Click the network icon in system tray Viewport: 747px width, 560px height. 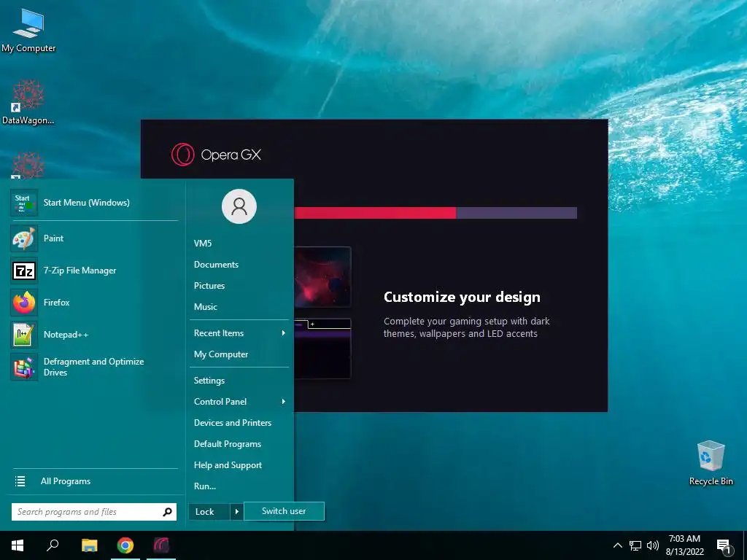(x=635, y=545)
